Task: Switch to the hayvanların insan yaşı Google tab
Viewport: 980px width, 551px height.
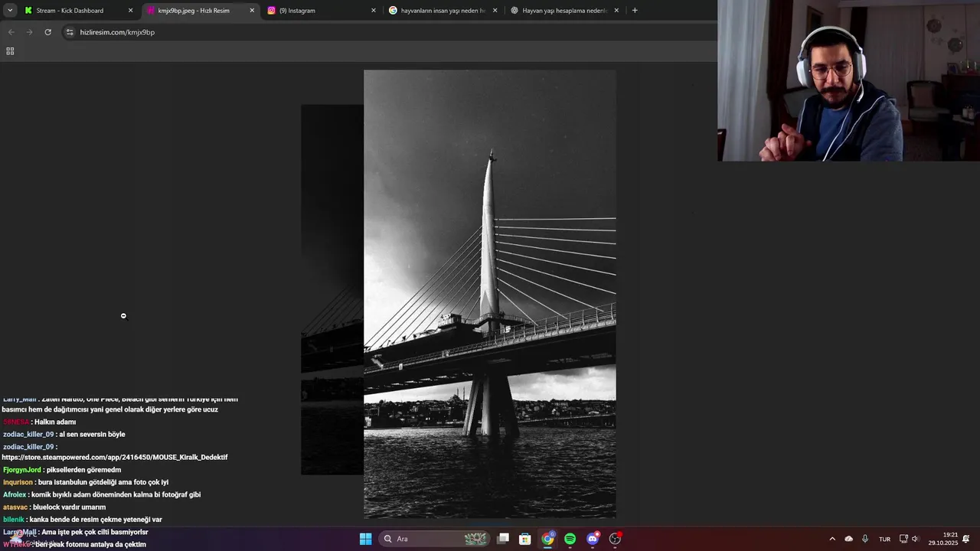Action: 443,11
